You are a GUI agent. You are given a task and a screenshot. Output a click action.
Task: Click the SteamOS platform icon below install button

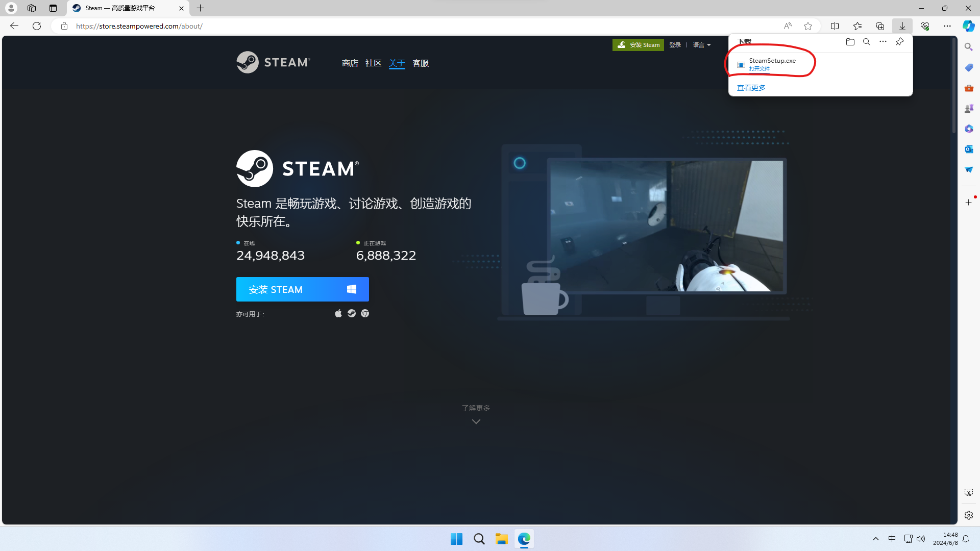pos(352,313)
